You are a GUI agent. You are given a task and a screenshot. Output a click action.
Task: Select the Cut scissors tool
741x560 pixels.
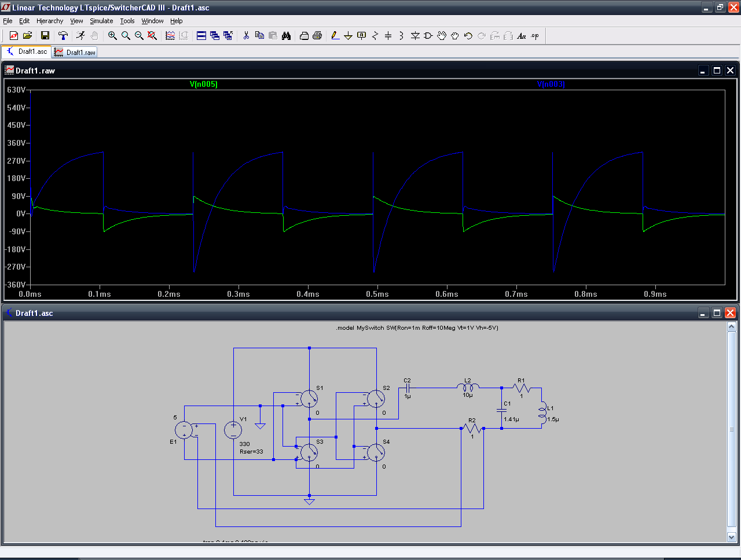pyautogui.click(x=246, y=36)
